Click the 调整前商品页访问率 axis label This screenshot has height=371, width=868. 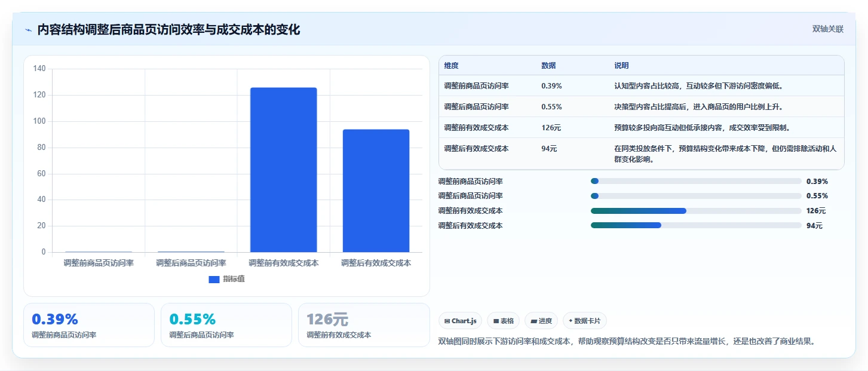(x=99, y=263)
